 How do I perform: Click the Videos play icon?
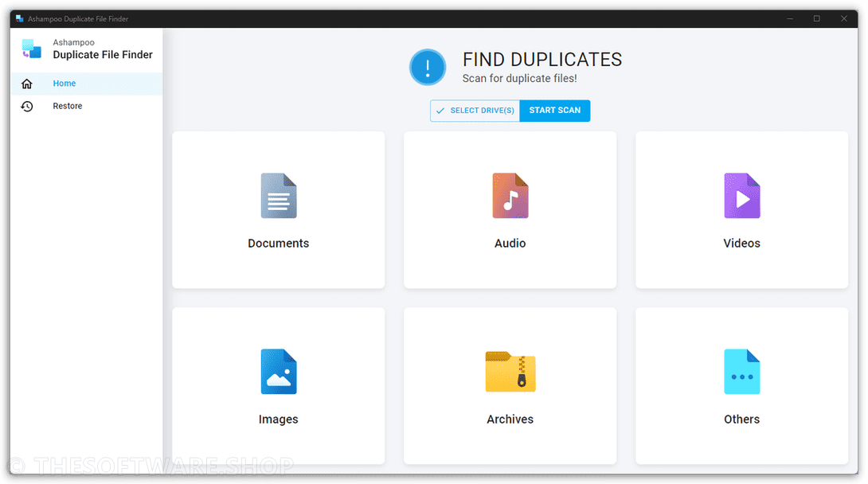742,196
